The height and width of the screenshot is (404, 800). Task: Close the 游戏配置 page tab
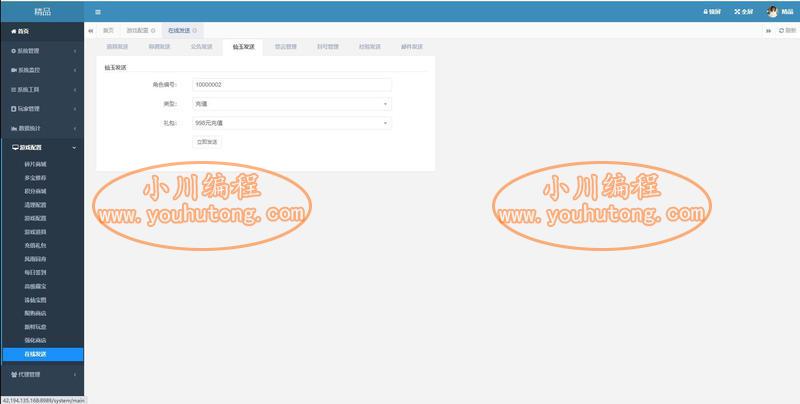click(153, 31)
